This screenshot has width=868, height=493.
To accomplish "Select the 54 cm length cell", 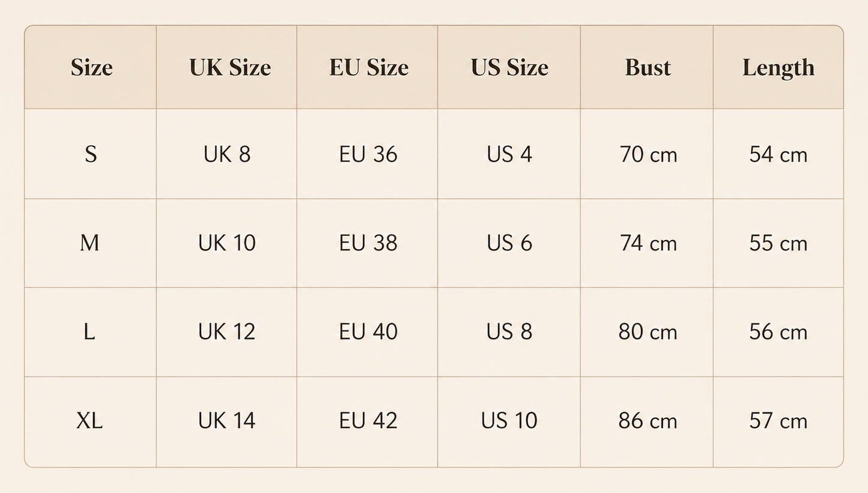I will pyautogui.click(x=778, y=154).
